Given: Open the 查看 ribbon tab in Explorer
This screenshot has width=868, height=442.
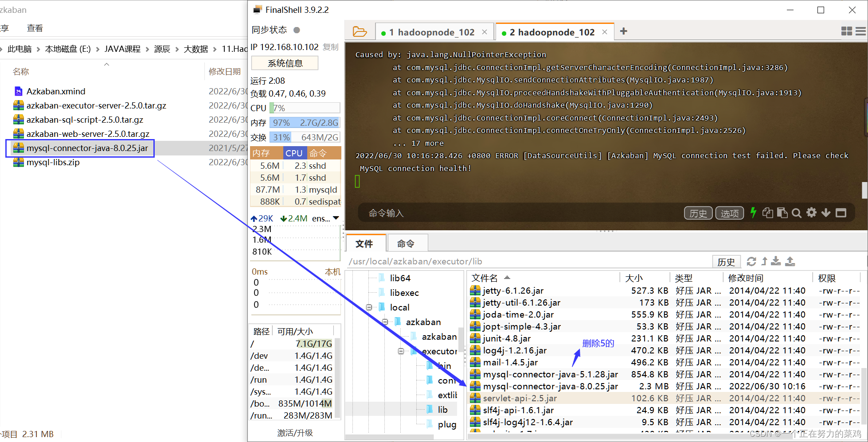Looking at the screenshot, I should pyautogui.click(x=35, y=28).
